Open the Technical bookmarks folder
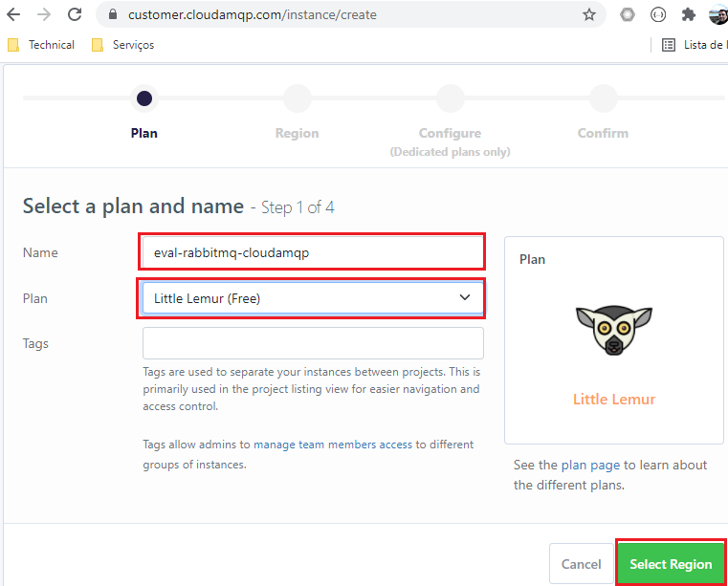 point(41,45)
